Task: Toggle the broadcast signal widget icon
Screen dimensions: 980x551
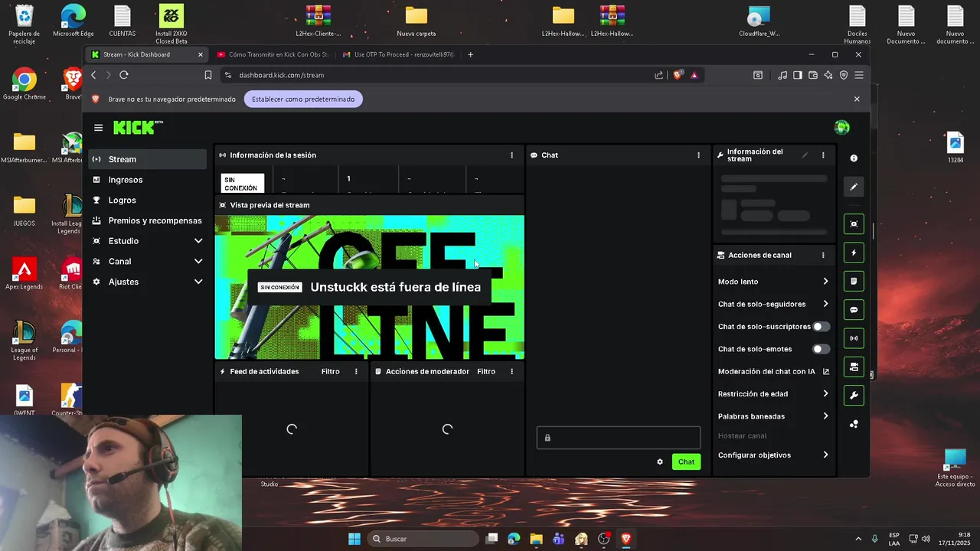Action: click(x=854, y=338)
